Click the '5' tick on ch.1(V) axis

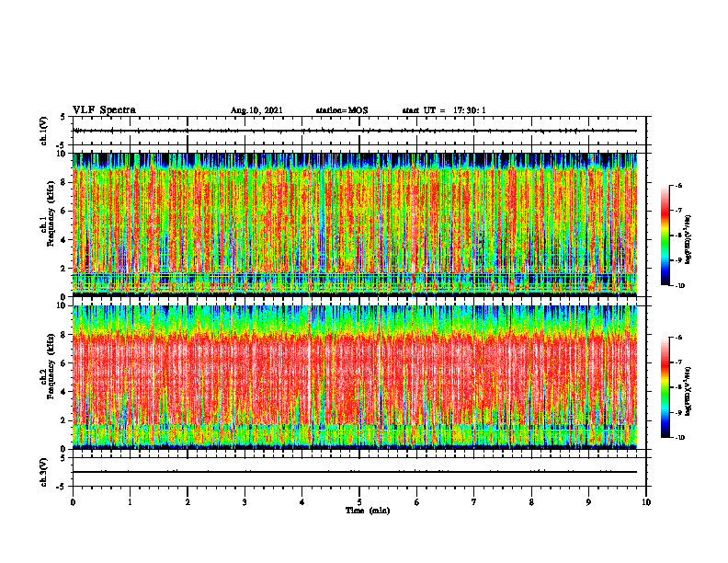pos(64,117)
